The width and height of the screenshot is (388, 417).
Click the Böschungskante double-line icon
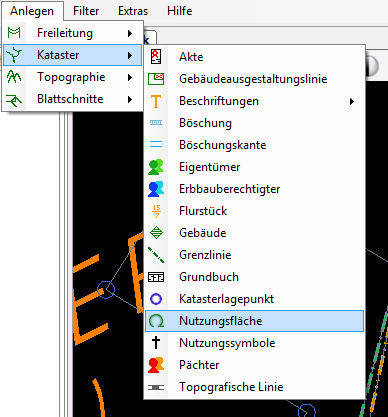tap(156, 145)
